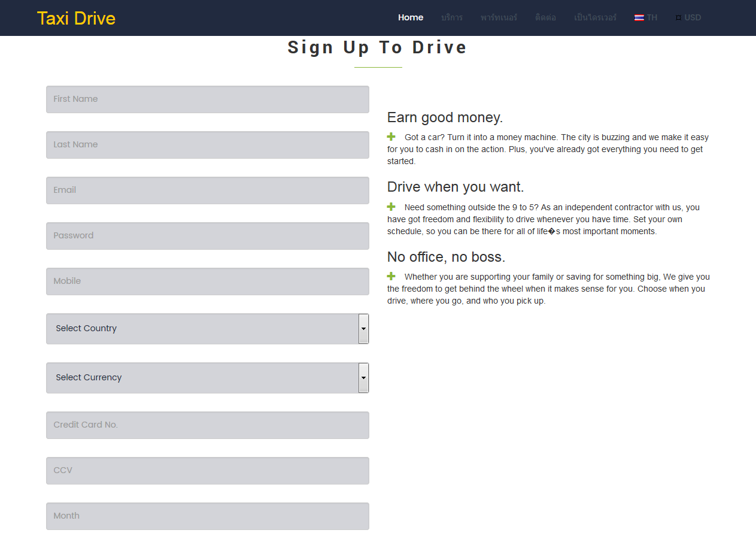The image size is (756, 539).
Task: Click the Sign Up To Drive heading
Action: click(378, 47)
